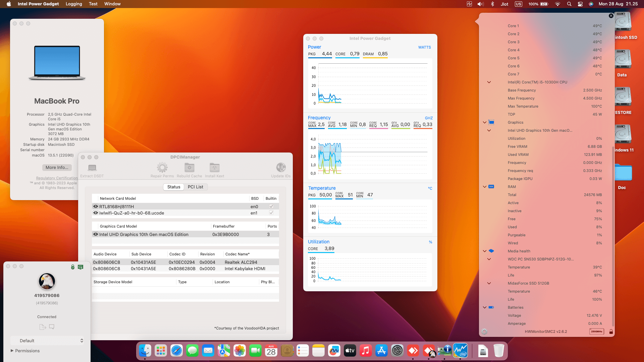The width and height of the screenshot is (644, 362).
Task: Open the Default dropdown menu
Action: pyautogui.click(x=47, y=341)
